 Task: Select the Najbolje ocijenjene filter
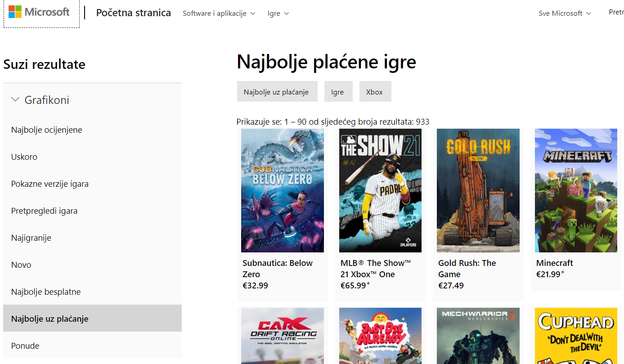(46, 130)
